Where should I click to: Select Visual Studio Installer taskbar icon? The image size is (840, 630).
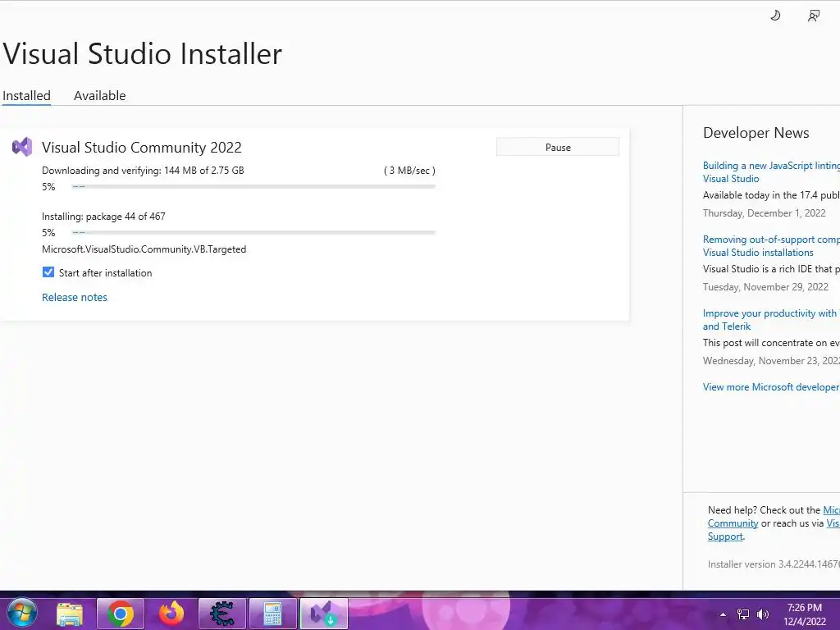[x=323, y=614]
